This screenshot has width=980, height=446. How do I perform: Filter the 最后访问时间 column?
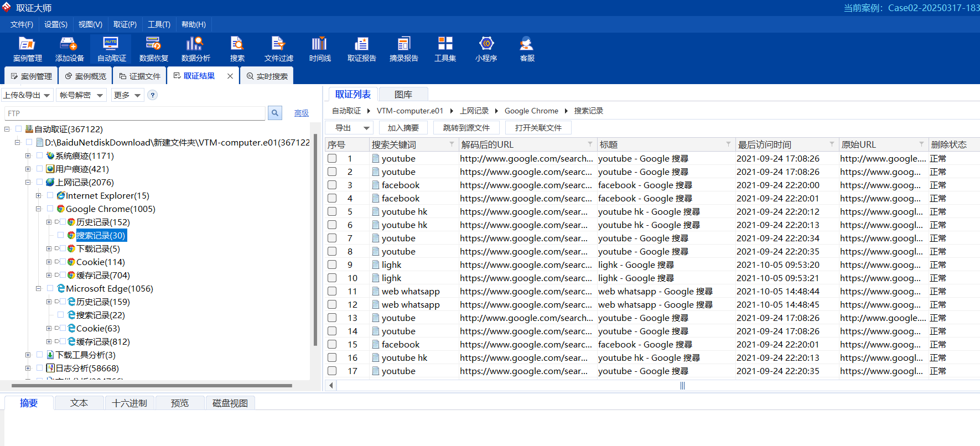coord(832,144)
